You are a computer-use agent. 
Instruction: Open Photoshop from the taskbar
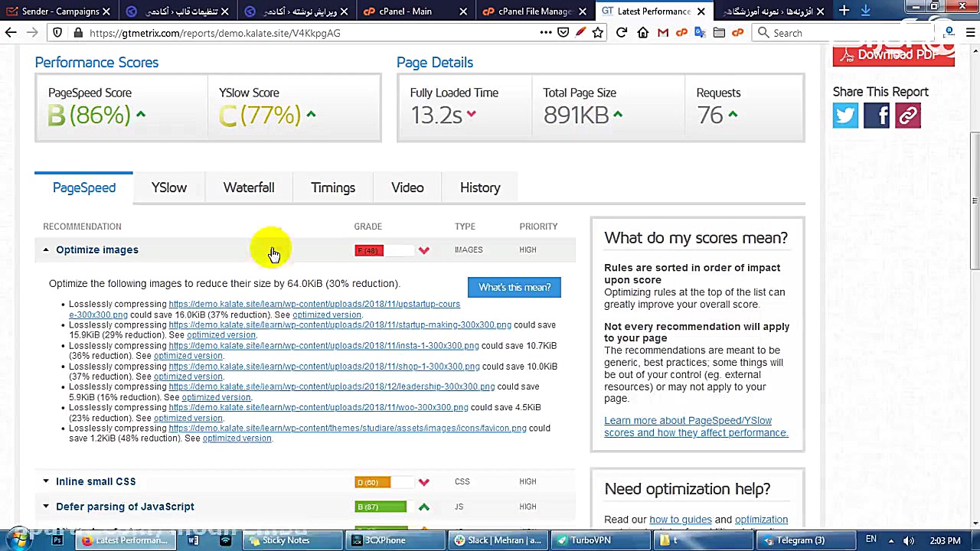coord(57,540)
